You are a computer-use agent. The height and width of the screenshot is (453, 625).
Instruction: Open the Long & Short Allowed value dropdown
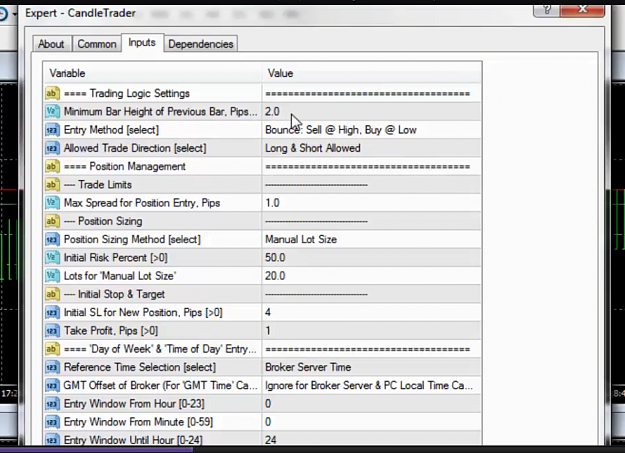click(371, 148)
